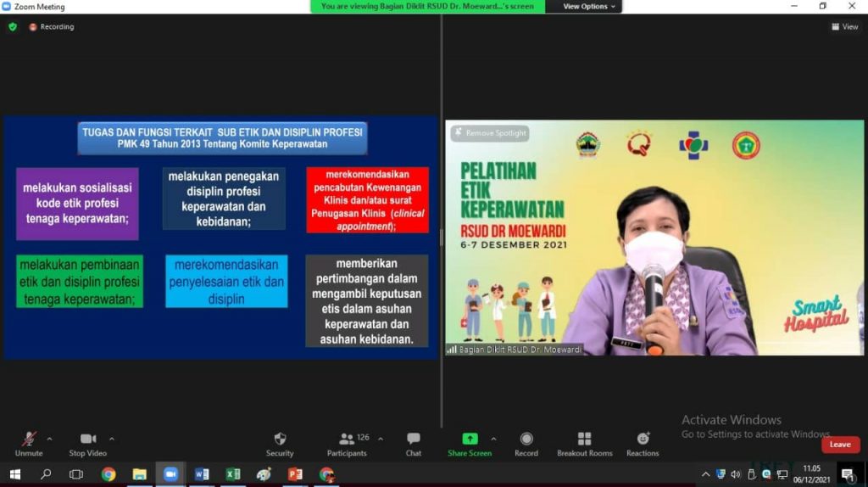
Task: Click the red Leave button
Action: [x=840, y=445]
